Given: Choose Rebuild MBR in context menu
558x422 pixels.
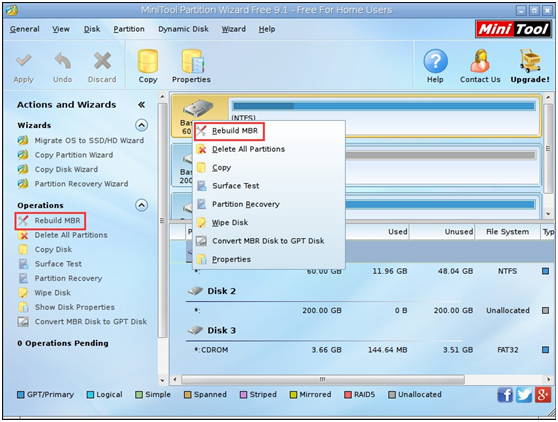Looking at the screenshot, I should pos(269,131).
